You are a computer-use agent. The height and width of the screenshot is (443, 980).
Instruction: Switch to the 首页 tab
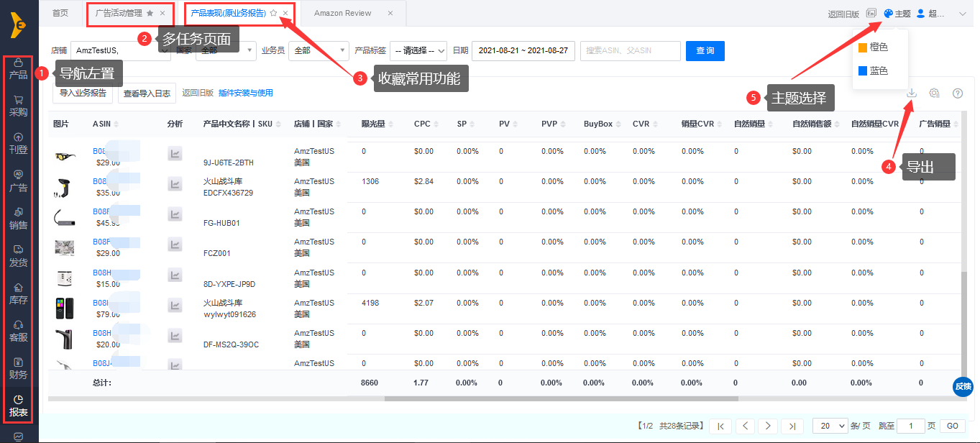tap(60, 13)
